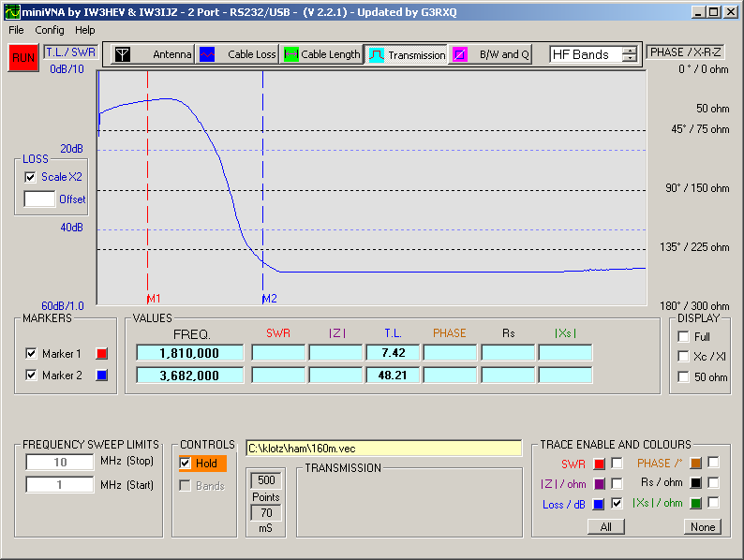This screenshot has width=744, height=560.
Task: Toggle the Marker 2 checkbox
Action: [x=31, y=375]
